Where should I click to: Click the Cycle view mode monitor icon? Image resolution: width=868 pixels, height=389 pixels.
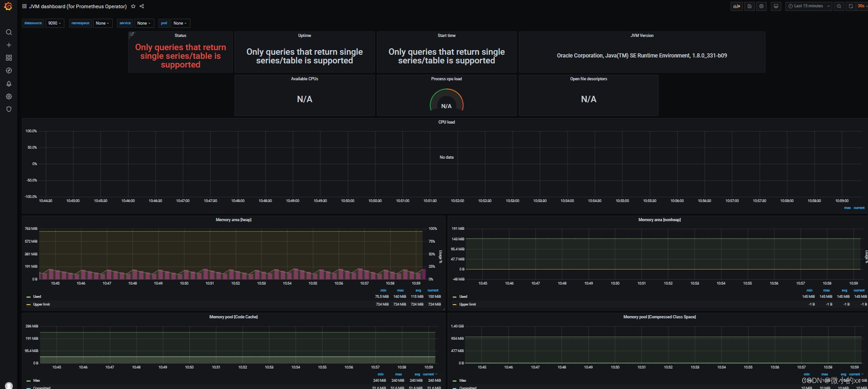(776, 6)
